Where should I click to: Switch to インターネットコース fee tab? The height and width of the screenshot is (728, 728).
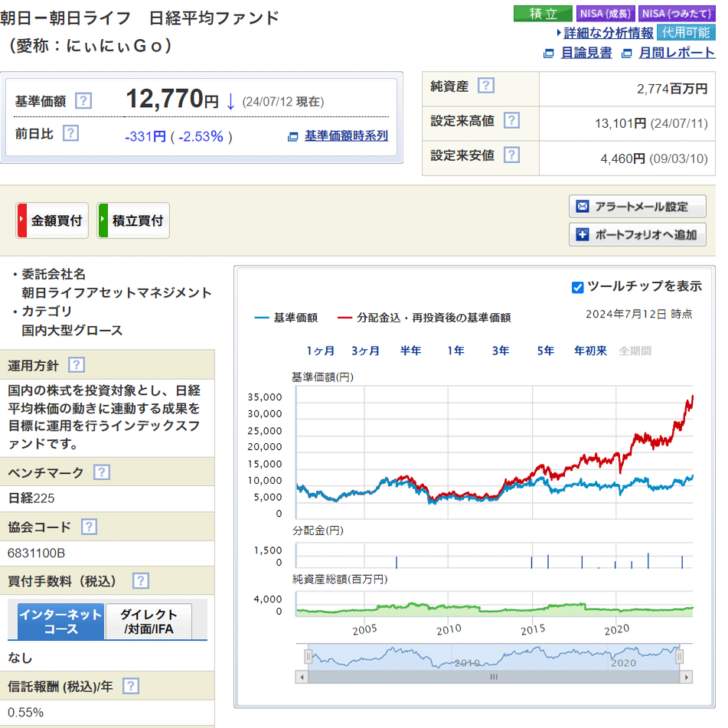pyautogui.click(x=60, y=622)
